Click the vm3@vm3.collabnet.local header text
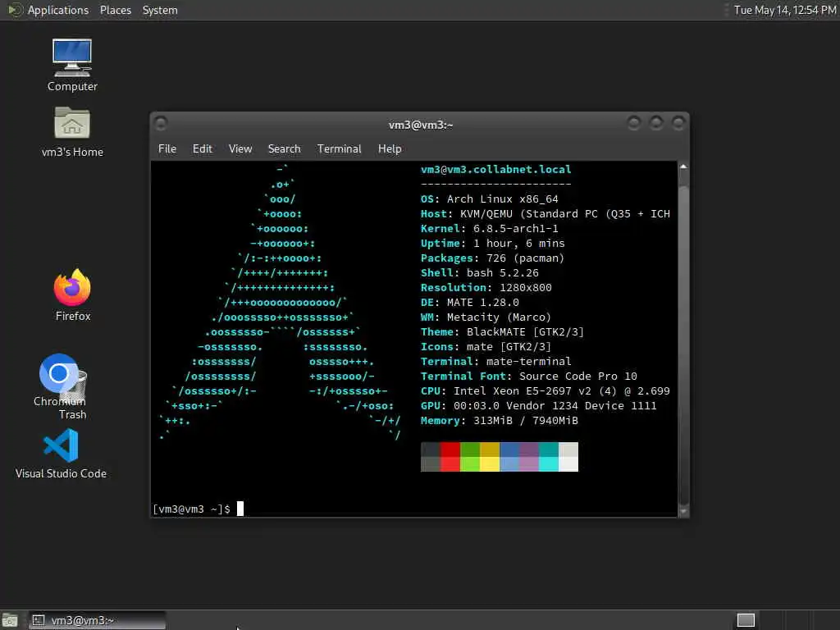The width and height of the screenshot is (840, 630). click(496, 169)
